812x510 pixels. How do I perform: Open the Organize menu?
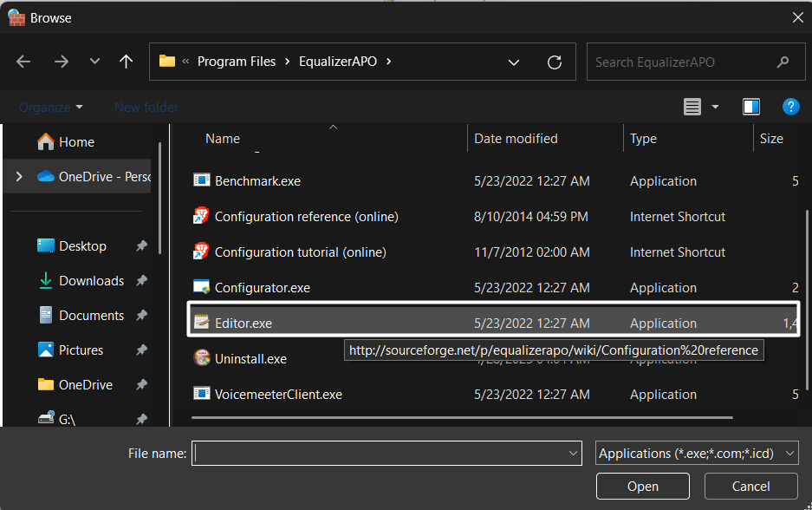click(51, 108)
